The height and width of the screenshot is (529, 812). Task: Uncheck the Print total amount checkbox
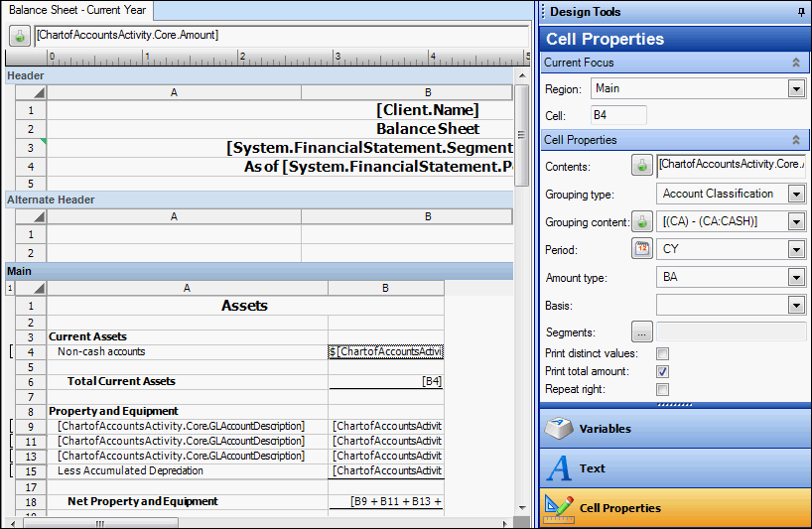coord(662,371)
